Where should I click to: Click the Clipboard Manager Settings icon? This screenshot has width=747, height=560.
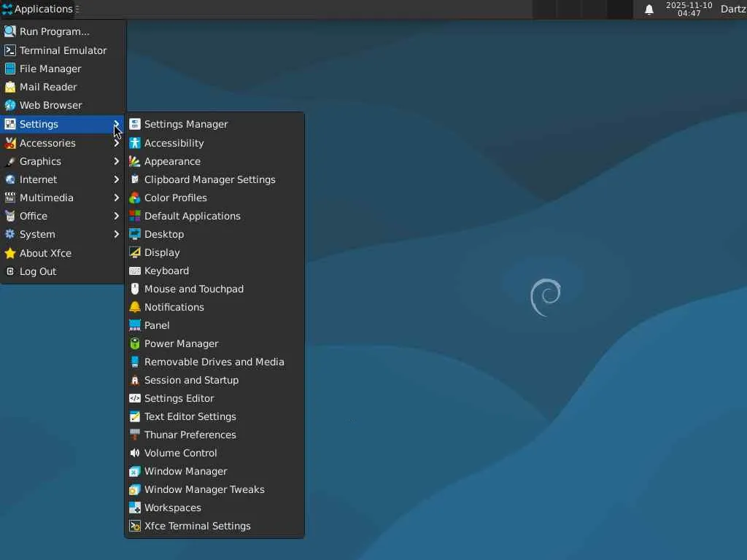point(135,179)
